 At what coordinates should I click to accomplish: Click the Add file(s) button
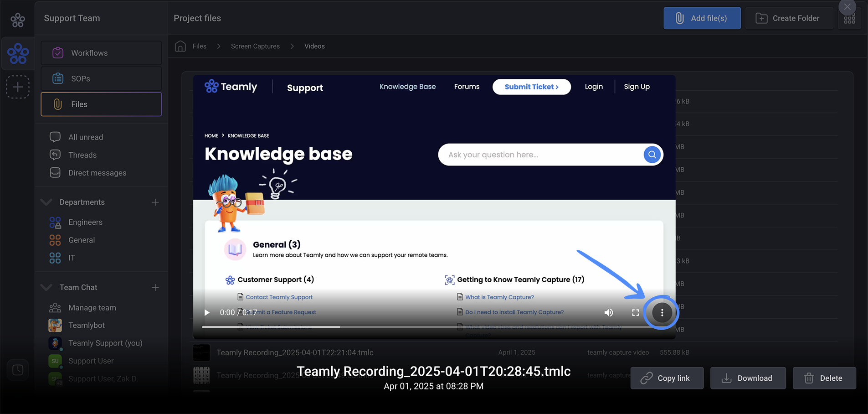[702, 18]
